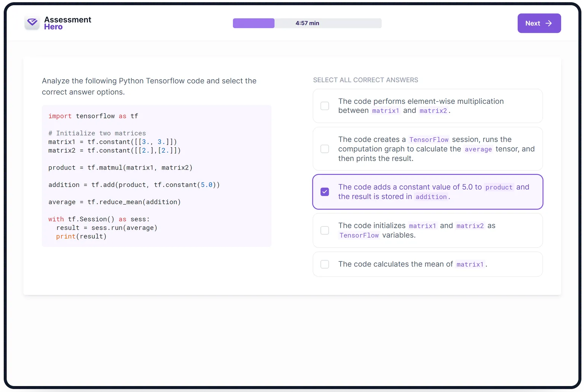Click the arrow icon in the Next button
This screenshot has height=392, width=584.
tap(549, 23)
